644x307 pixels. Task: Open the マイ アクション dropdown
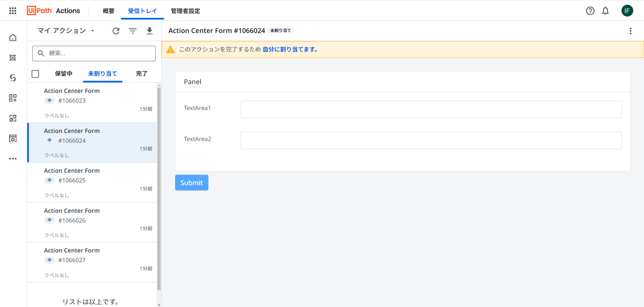pyautogui.click(x=65, y=30)
